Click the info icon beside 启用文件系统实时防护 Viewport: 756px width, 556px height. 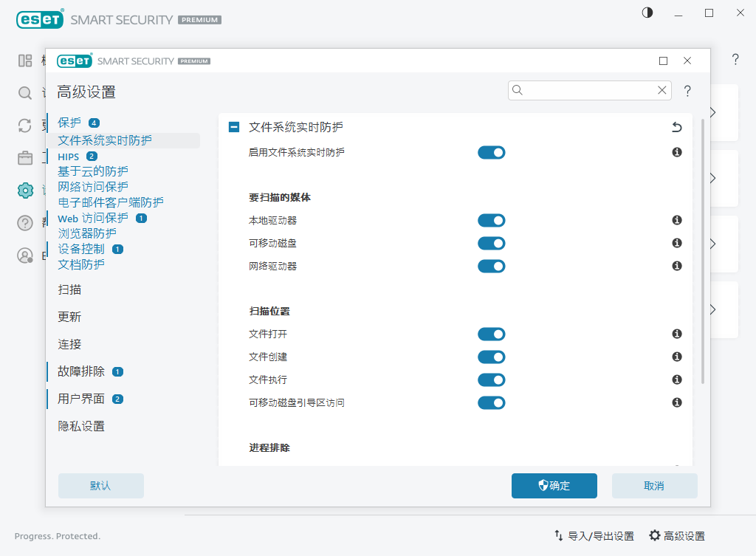tap(676, 151)
